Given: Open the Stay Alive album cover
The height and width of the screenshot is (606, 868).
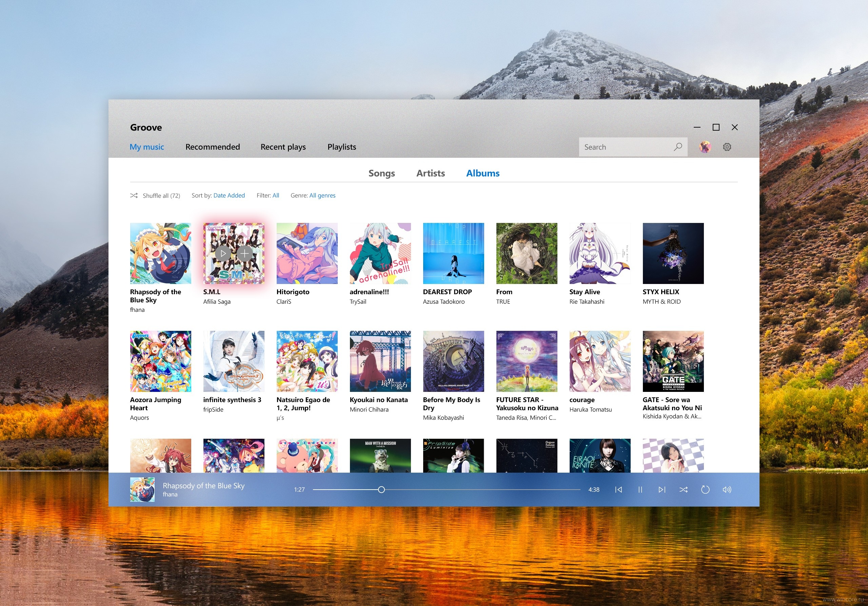Looking at the screenshot, I should pyautogui.click(x=600, y=253).
